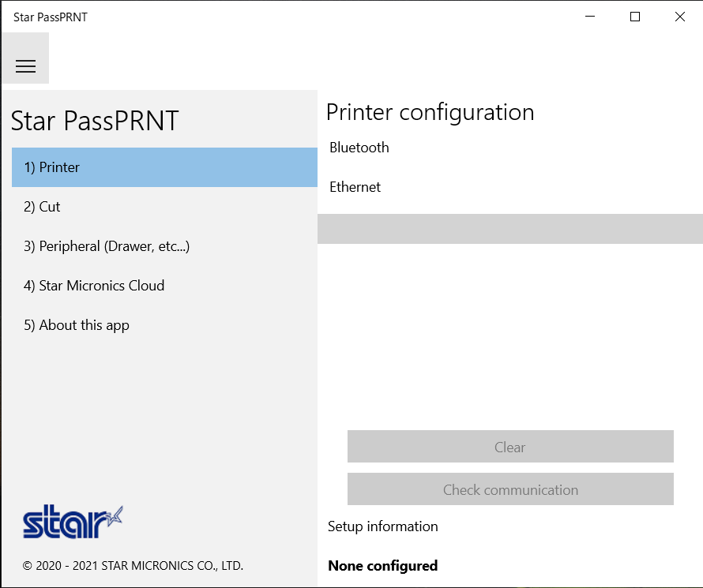Click the Printer configuration heading
This screenshot has height=588, width=703.
430,113
